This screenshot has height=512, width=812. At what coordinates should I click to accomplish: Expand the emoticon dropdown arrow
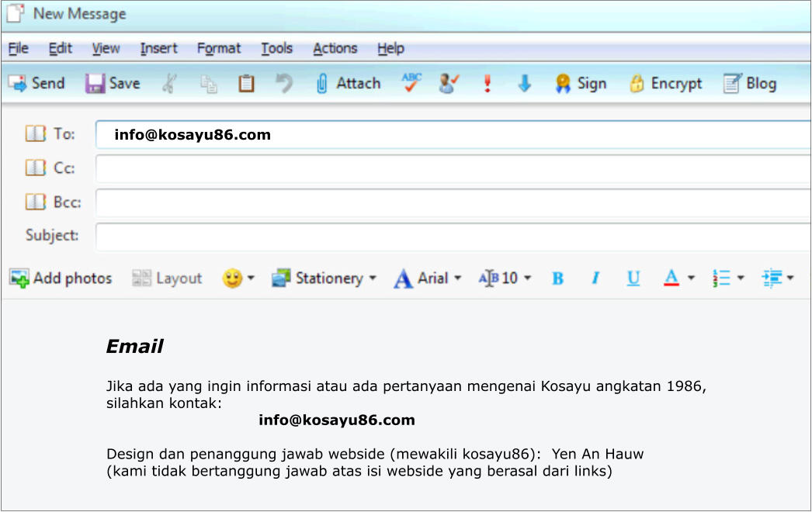pyautogui.click(x=252, y=278)
